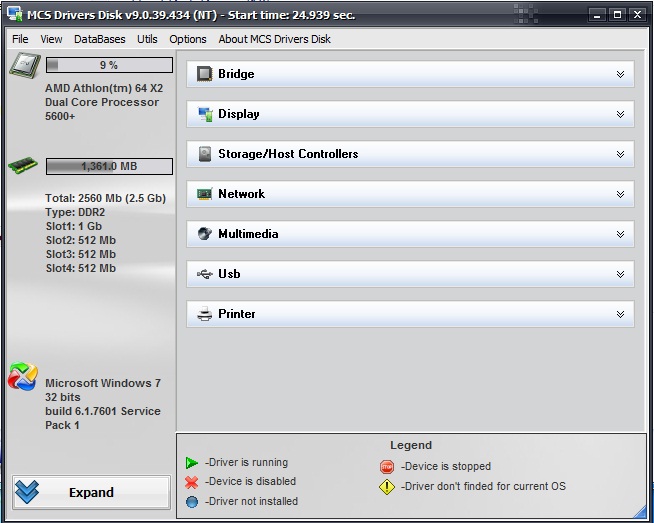Click the Printer icon
Viewport: 654px width, 523px height.
[204, 314]
